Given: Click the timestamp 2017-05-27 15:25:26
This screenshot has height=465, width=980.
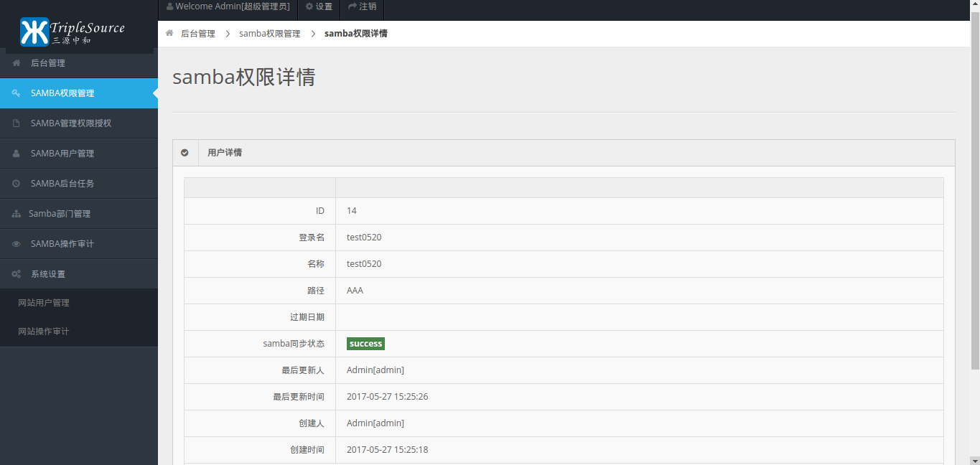Looking at the screenshot, I should (x=388, y=397).
